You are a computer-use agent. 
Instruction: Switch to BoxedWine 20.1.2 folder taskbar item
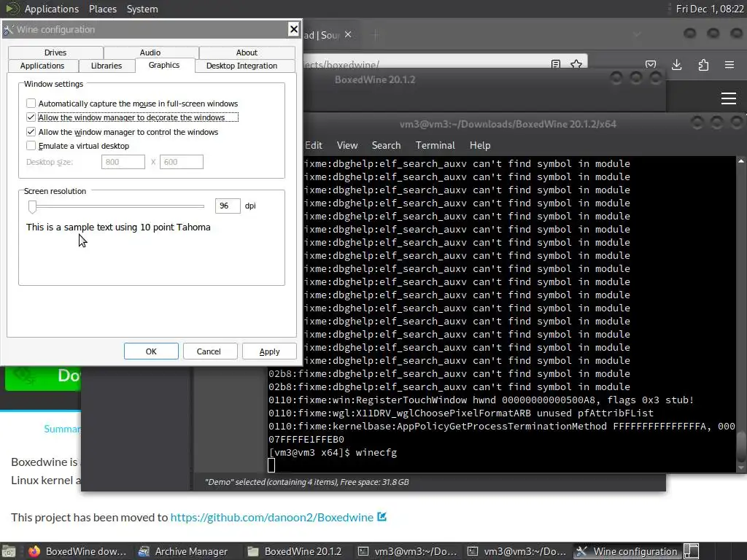[x=295, y=551]
